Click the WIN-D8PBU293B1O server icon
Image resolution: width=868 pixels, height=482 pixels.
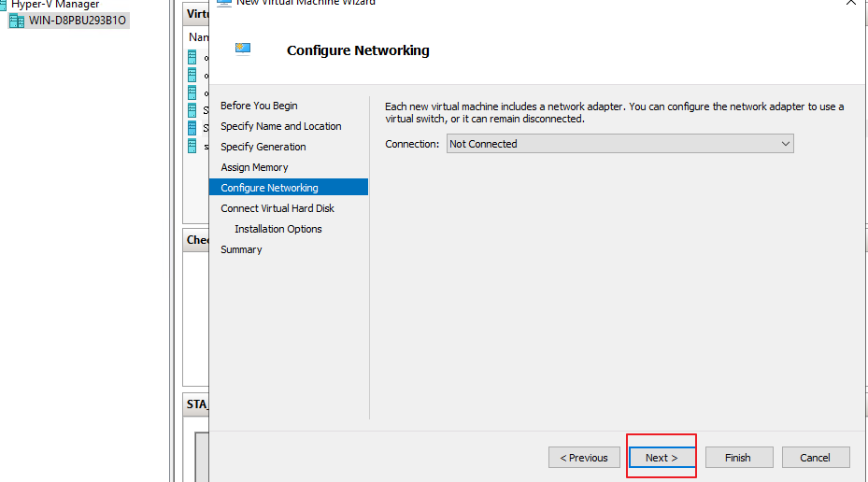pos(17,21)
